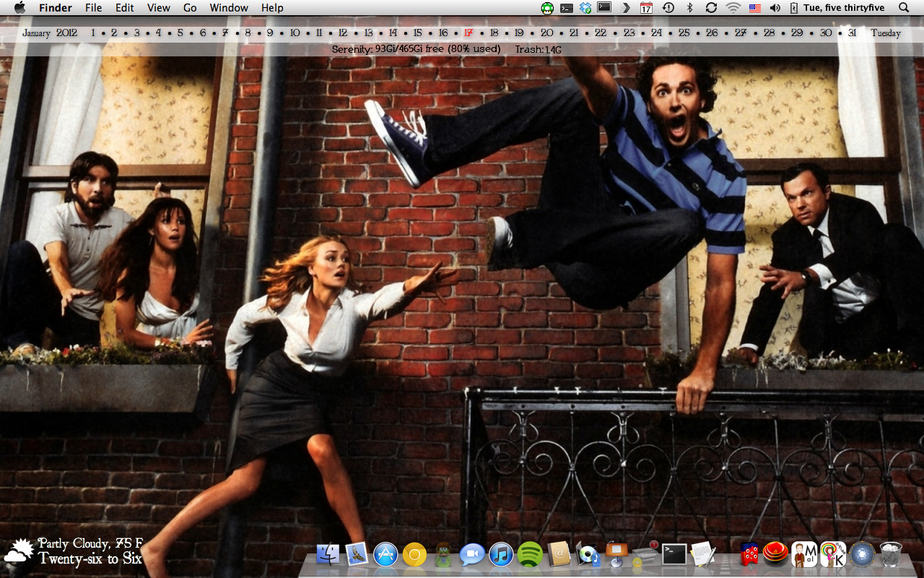Viewport: 924px width, 578px height.
Task: Click the calendar 17 menu bar icon
Action: [x=646, y=8]
